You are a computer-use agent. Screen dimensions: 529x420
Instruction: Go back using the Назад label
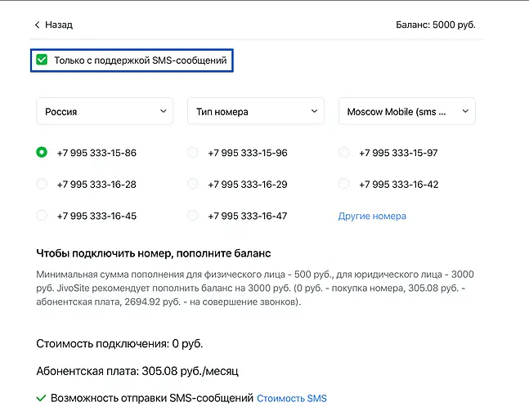coord(59,25)
